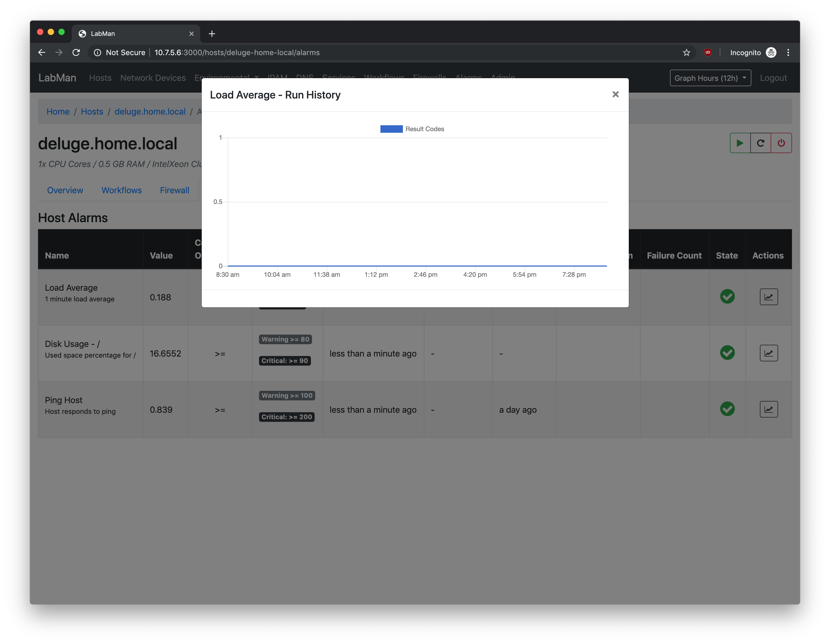Open the Overview tab
Viewport: 830px width, 644px height.
click(x=65, y=190)
